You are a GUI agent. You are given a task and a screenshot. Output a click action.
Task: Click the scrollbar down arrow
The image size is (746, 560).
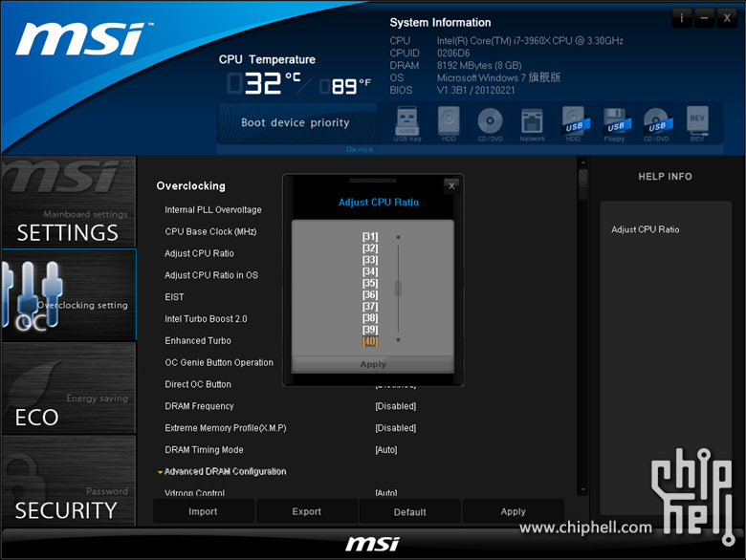click(582, 489)
